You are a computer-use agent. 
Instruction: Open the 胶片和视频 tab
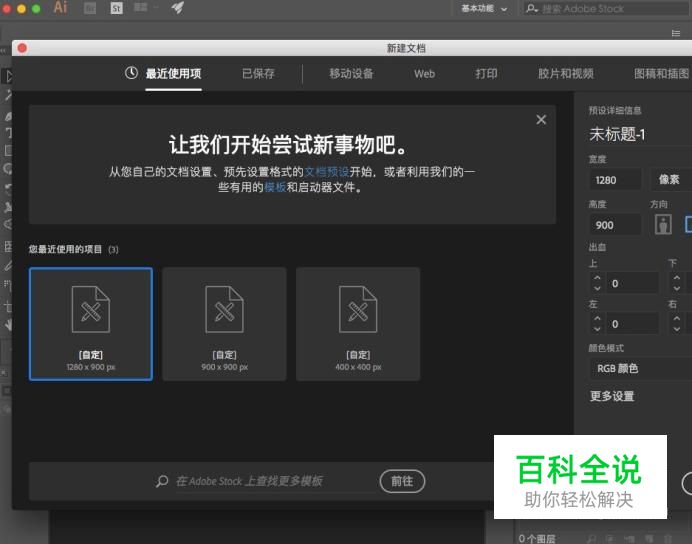pos(565,73)
